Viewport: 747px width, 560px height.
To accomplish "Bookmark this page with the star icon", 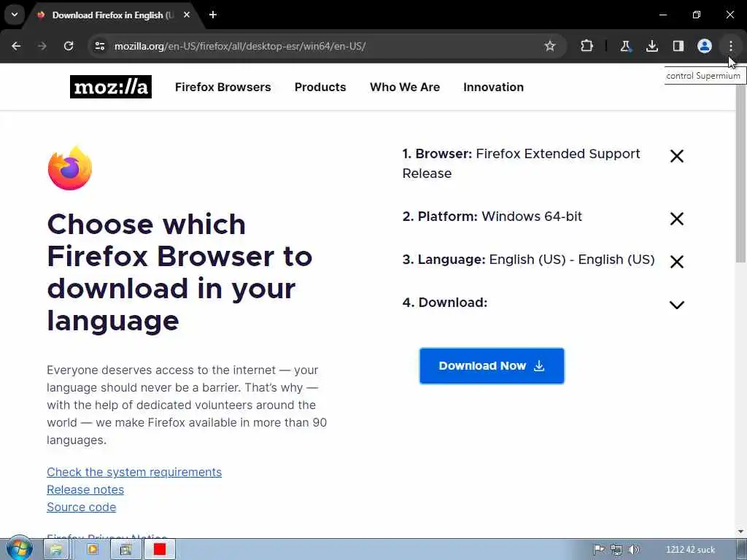I will coord(550,46).
